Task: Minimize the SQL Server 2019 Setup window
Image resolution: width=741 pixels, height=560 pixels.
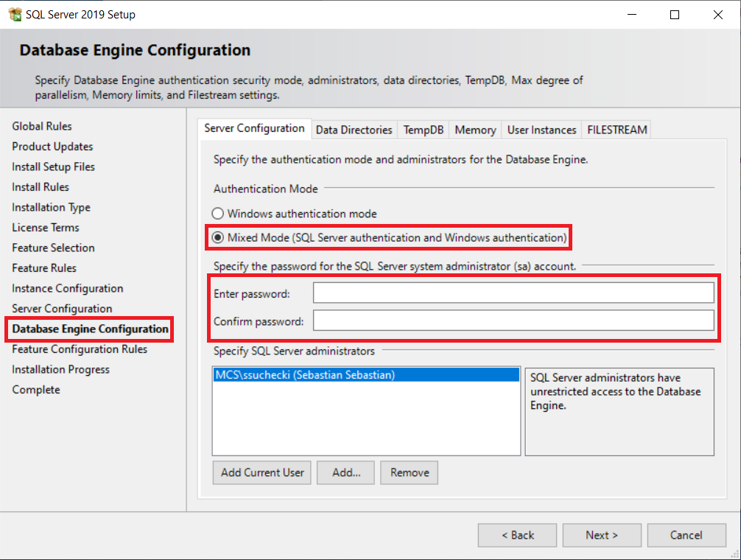Action: (x=632, y=15)
